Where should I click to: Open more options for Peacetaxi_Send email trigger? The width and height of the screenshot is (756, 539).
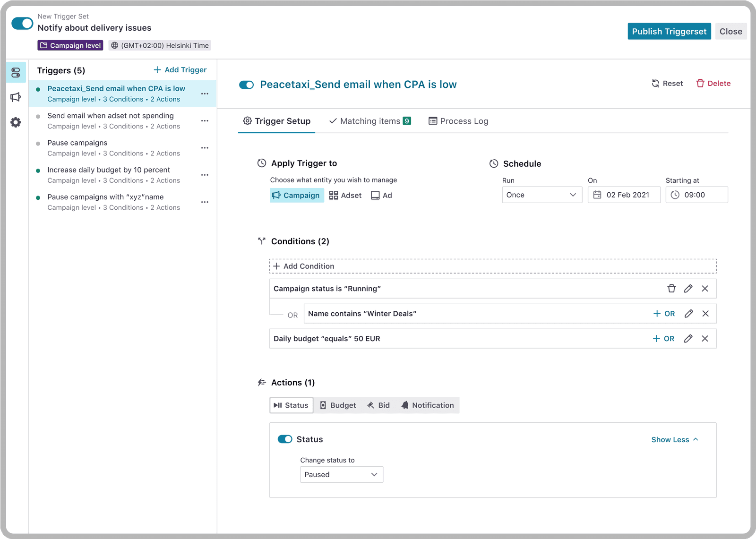[x=205, y=94]
